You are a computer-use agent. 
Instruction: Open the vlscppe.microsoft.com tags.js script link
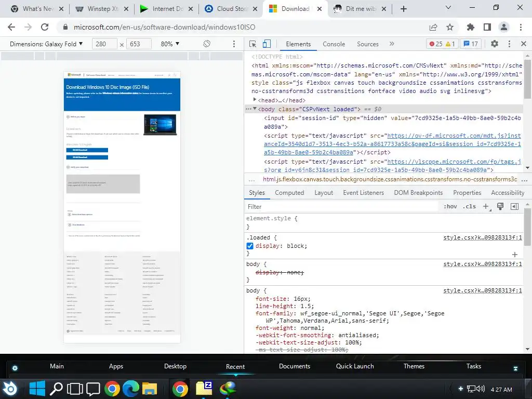[x=392, y=166]
